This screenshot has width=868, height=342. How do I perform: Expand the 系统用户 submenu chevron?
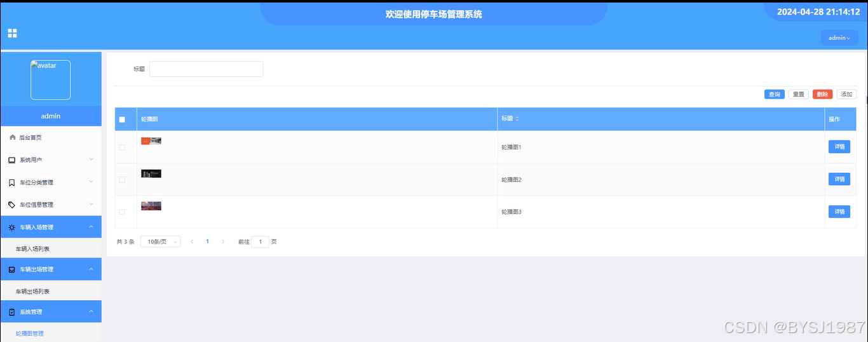point(91,160)
